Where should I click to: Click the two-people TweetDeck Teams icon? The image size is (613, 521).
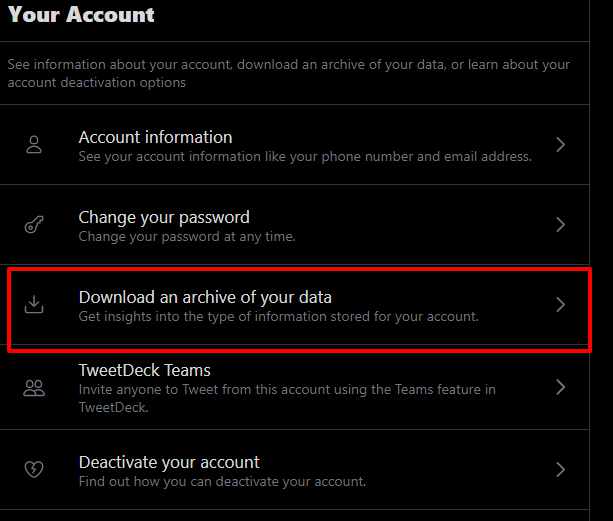pos(34,388)
